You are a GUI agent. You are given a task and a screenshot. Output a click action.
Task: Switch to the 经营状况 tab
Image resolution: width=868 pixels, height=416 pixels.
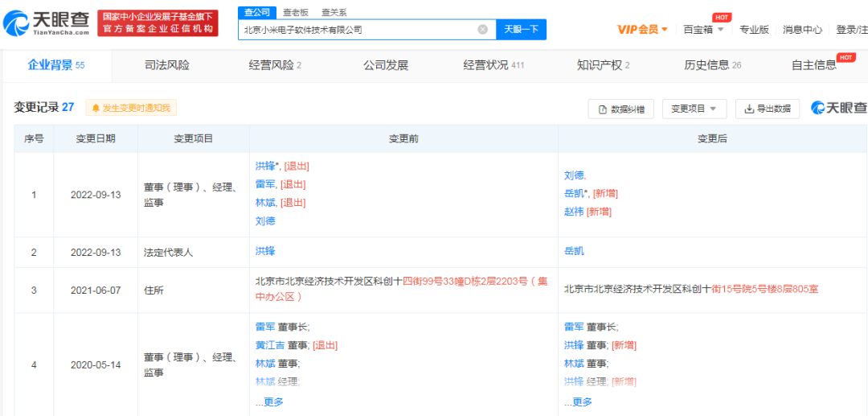(x=493, y=65)
